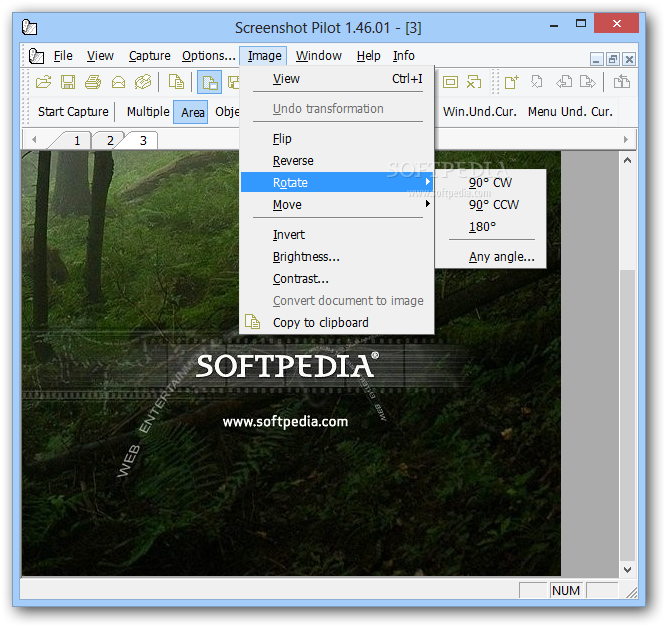
Task: Click the grayed delete page icon
Action: (536, 82)
